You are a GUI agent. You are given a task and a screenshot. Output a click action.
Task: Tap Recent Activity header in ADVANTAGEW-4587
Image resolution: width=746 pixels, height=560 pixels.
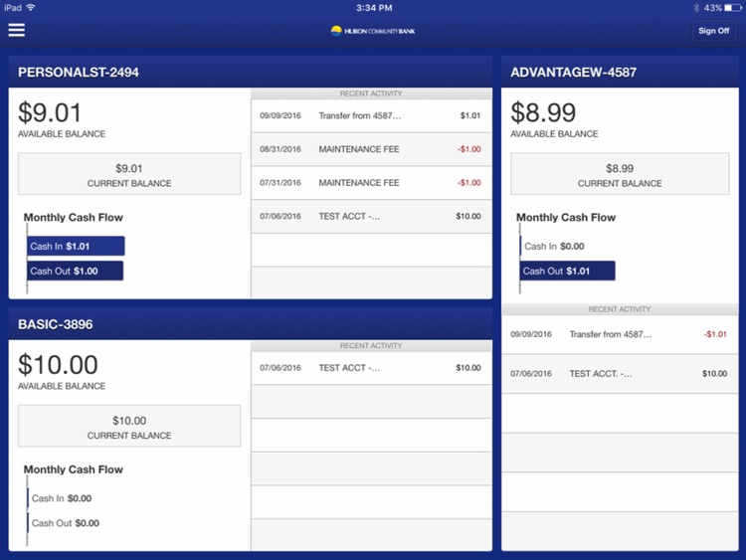pyautogui.click(x=620, y=309)
